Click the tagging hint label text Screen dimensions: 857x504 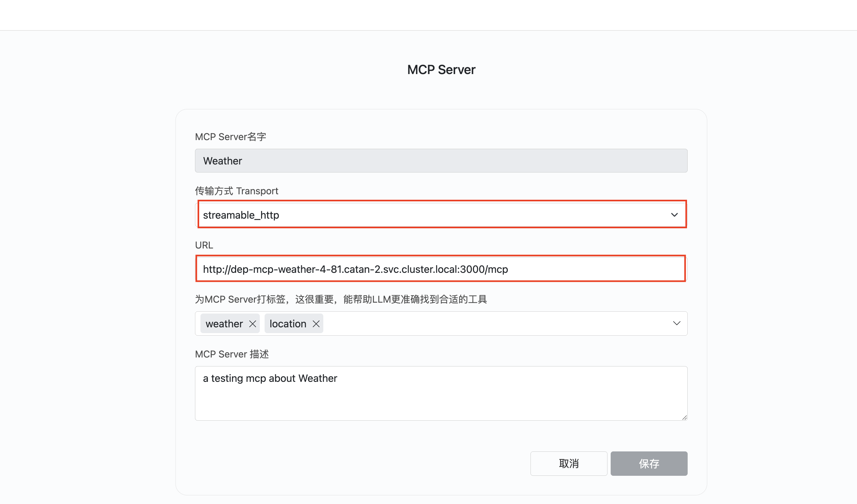(x=341, y=299)
